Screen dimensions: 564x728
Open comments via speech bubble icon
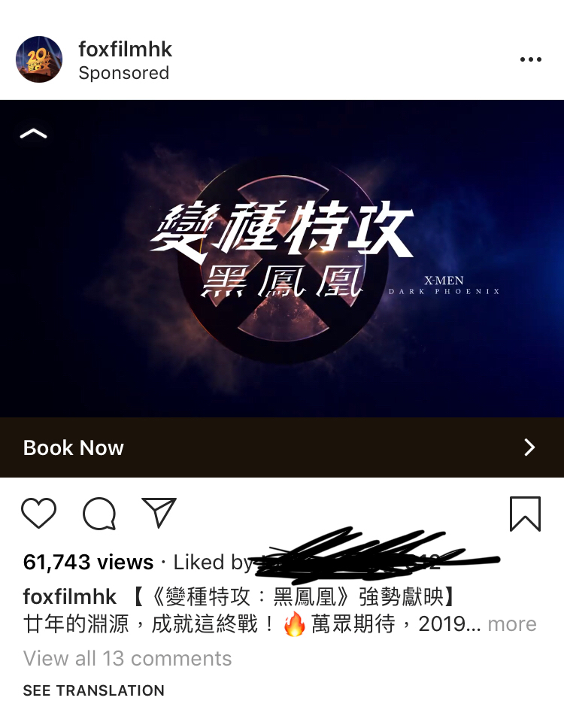point(99,514)
